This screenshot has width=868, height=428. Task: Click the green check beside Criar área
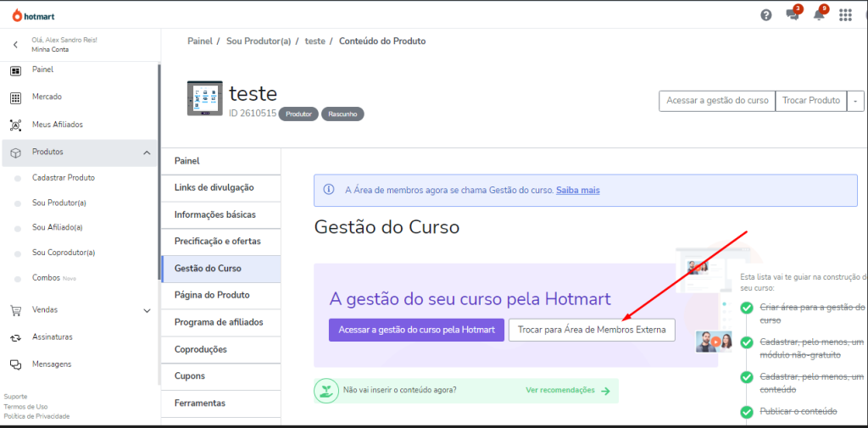747,308
